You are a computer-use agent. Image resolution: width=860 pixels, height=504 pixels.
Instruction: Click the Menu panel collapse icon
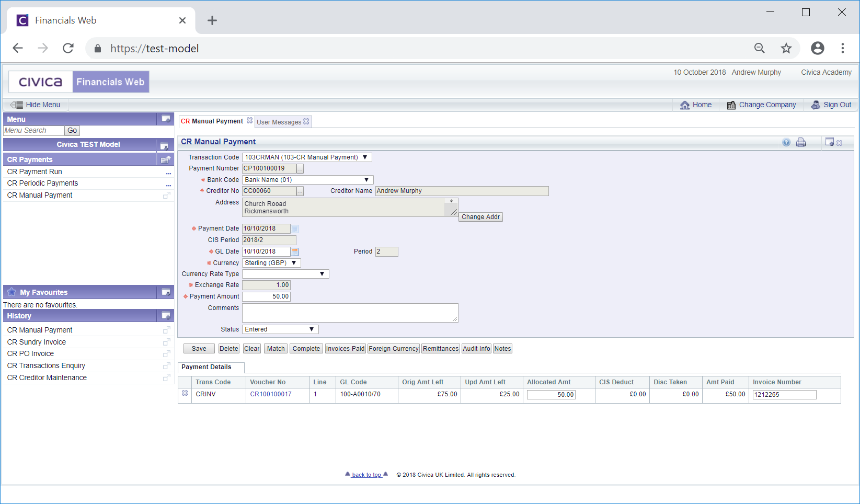[166, 119]
